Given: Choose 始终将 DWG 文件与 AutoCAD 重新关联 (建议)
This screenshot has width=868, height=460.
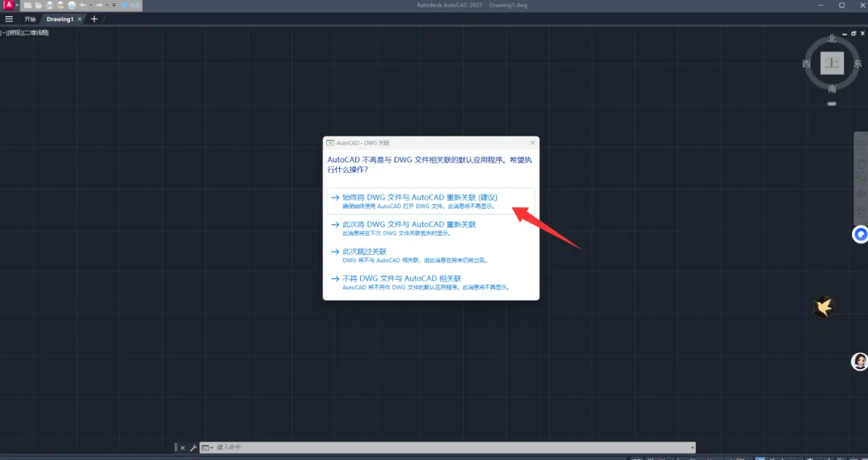Looking at the screenshot, I should (x=432, y=200).
